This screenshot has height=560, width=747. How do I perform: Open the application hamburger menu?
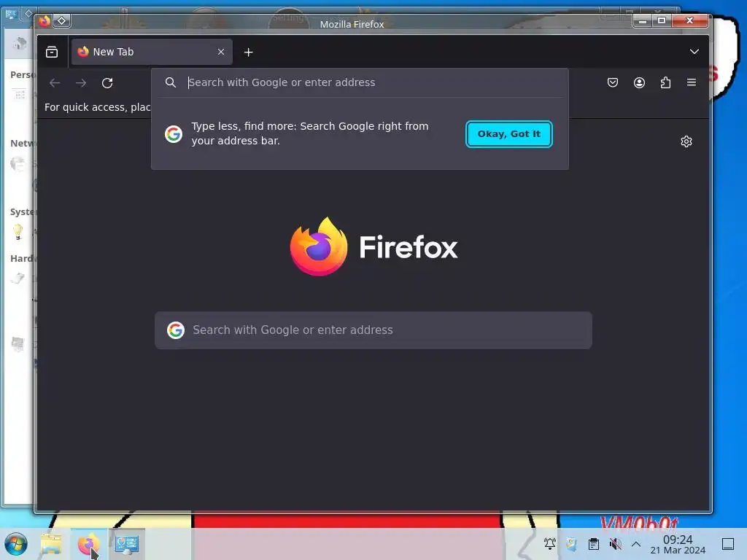pyautogui.click(x=692, y=82)
